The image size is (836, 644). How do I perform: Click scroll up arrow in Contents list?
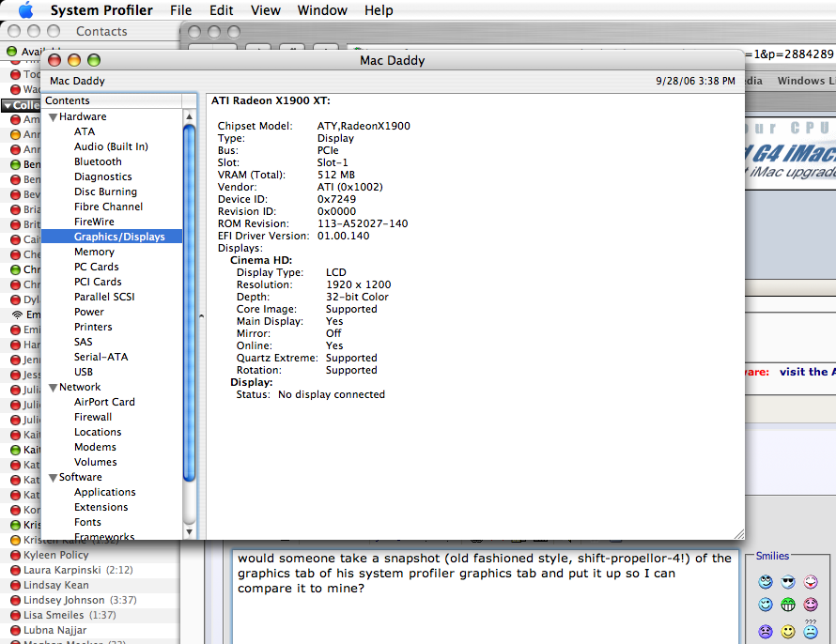coord(189,116)
